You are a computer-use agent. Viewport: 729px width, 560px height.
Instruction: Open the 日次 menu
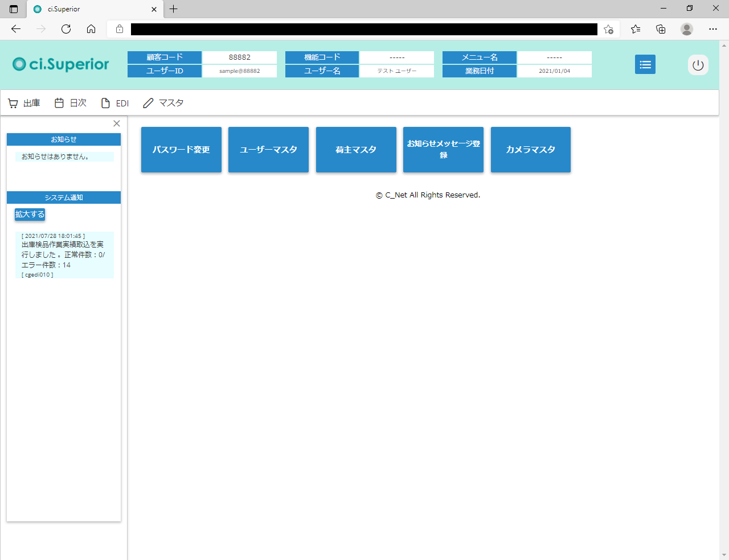point(71,103)
